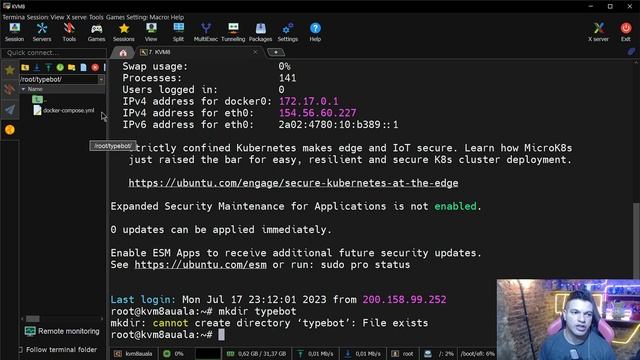640x360 pixels.
Task: Click the kvm8auala hostname status item
Action: click(x=134, y=353)
